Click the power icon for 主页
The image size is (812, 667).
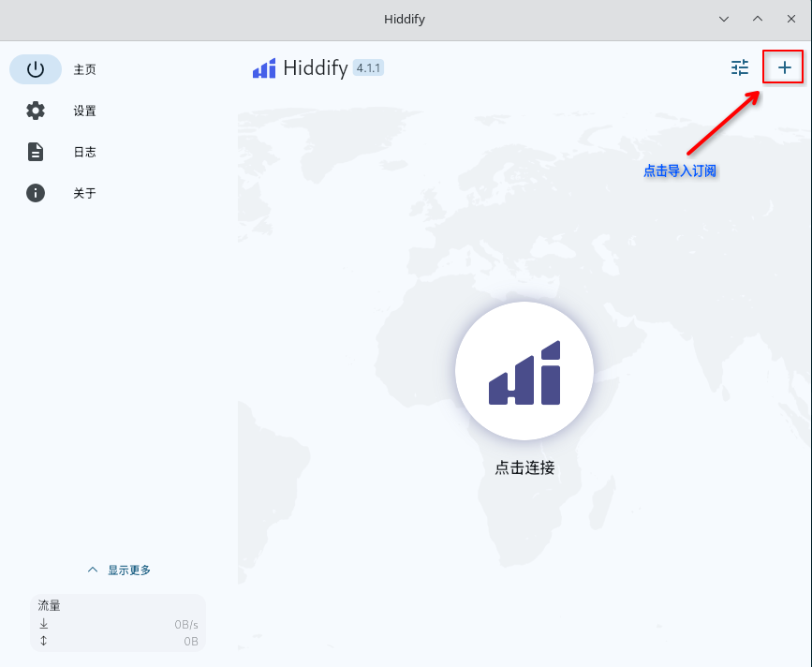[x=36, y=69]
